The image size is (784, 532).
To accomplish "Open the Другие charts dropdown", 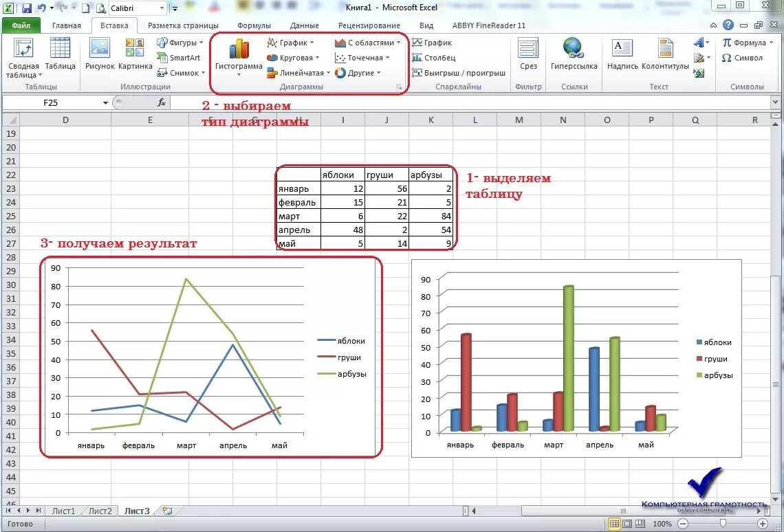I will point(378,72).
